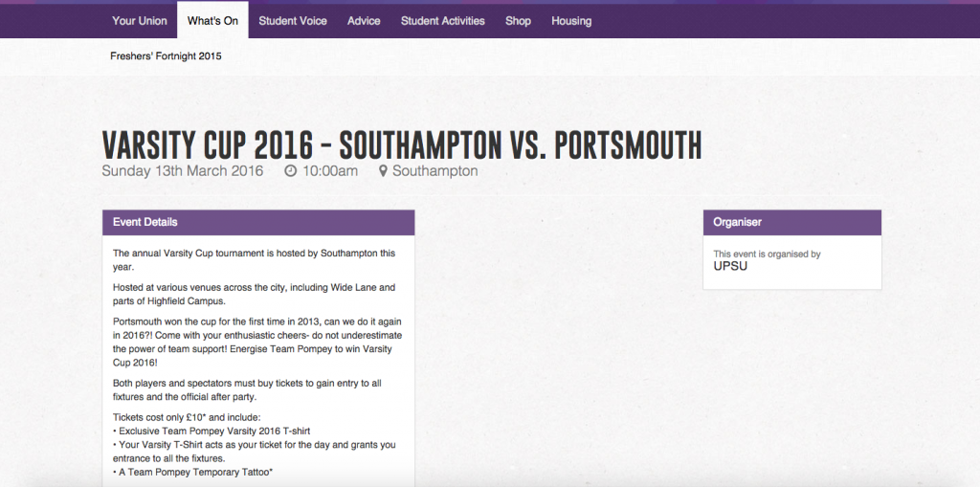The height and width of the screenshot is (487, 980).
Task: Click the Event Details panel header
Action: [258, 222]
